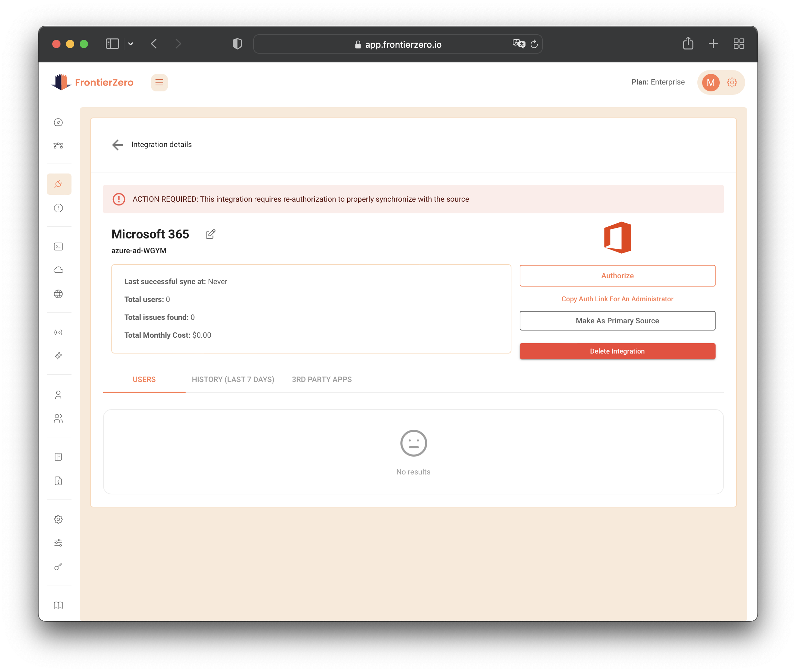Screen dimensions: 796x672
Task: Open the sliders preferences icon in sidebar
Action: point(58,543)
